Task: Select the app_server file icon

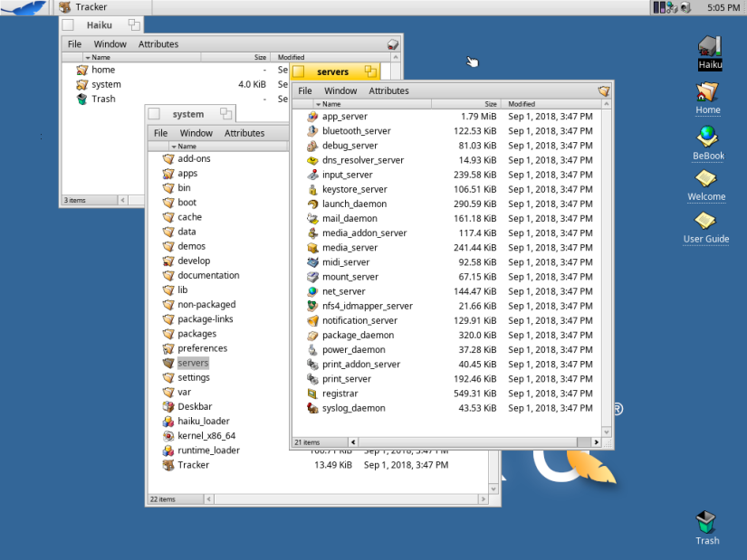Action: point(311,116)
